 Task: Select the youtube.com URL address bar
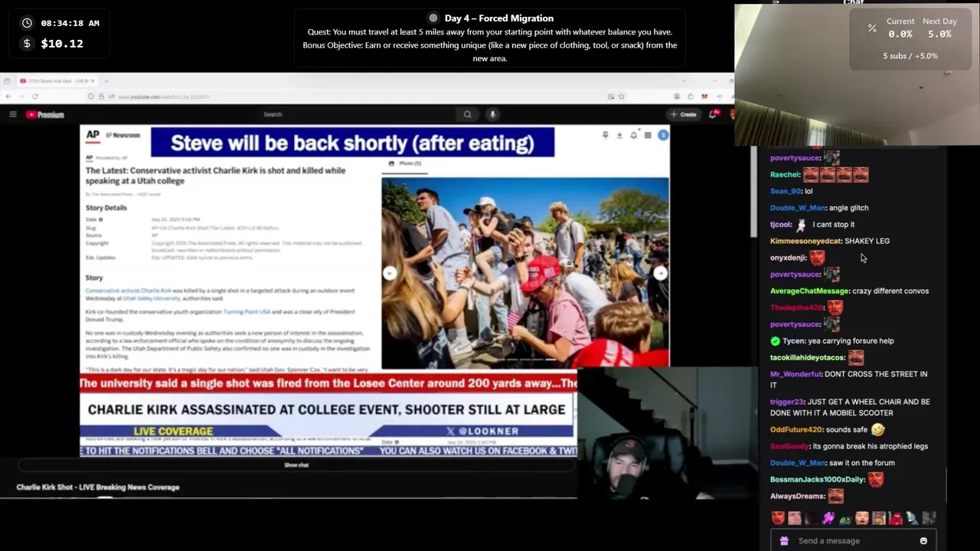click(164, 96)
